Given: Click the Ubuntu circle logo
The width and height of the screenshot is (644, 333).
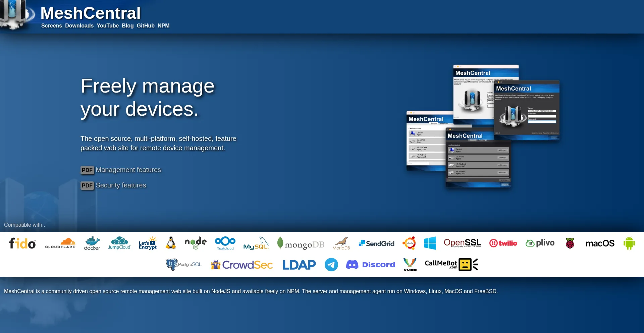Looking at the screenshot, I should coord(409,243).
